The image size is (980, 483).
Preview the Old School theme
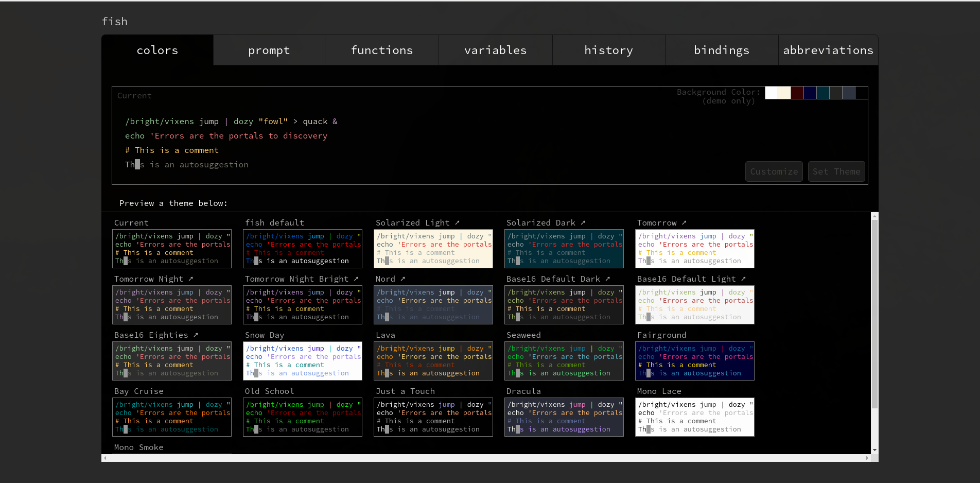point(303,417)
